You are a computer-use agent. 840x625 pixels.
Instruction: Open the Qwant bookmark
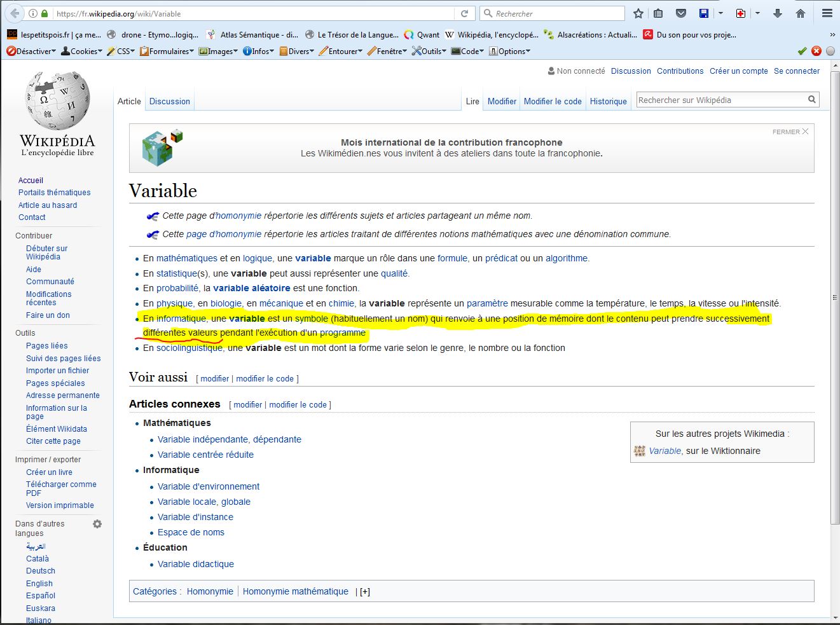[422, 35]
